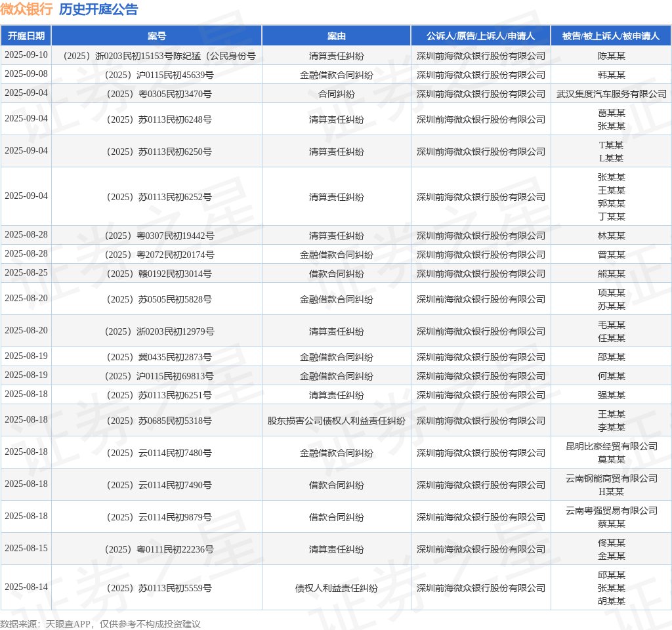Click the 债权人利益责任纠纷 cause cell
This screenshot has height=630, width=672.
tap(337, 588)
